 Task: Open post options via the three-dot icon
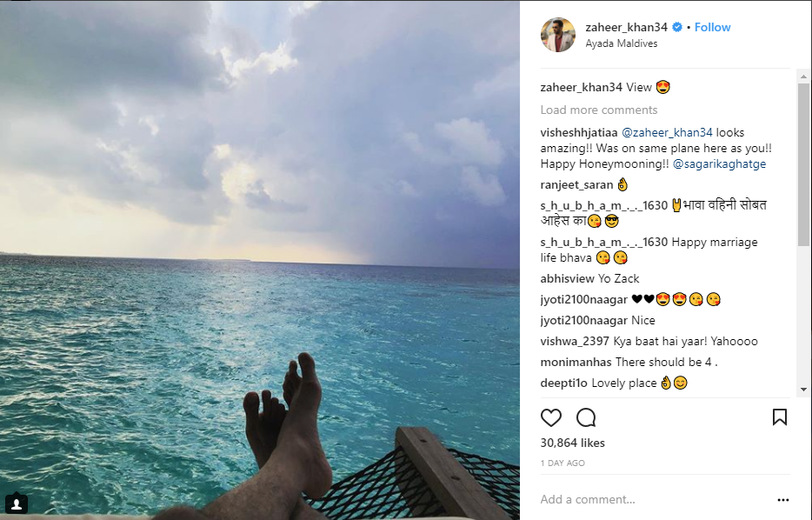click(783, 499)
